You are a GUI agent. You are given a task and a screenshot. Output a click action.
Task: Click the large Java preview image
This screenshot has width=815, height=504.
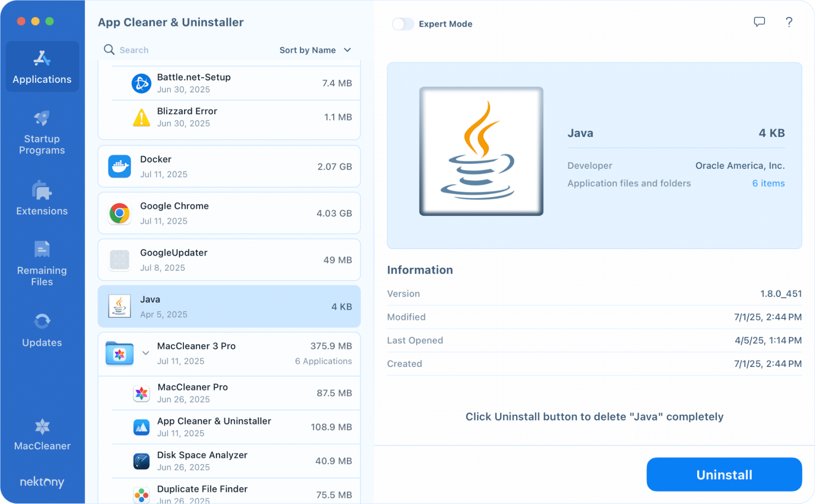click(x=481, y=151)
